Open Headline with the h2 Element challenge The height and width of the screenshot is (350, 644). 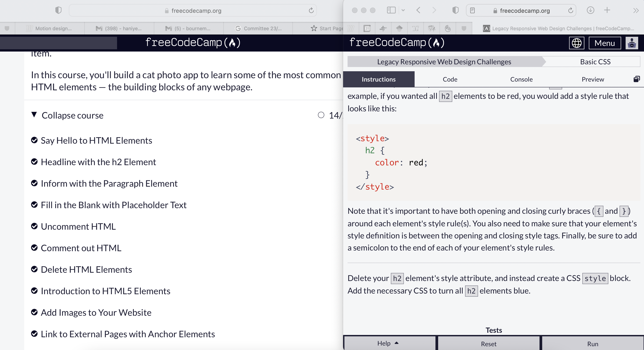tap(98, 162)
